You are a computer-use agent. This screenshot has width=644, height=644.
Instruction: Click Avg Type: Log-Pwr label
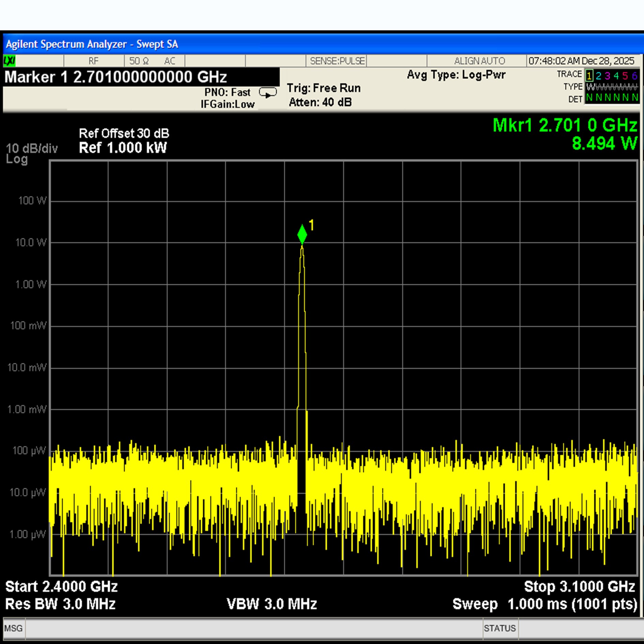(456, 75)
